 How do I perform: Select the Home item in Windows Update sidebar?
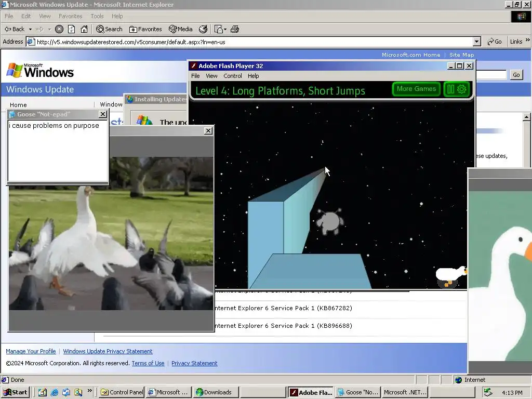pyautogui.click(x=18, y=105)
